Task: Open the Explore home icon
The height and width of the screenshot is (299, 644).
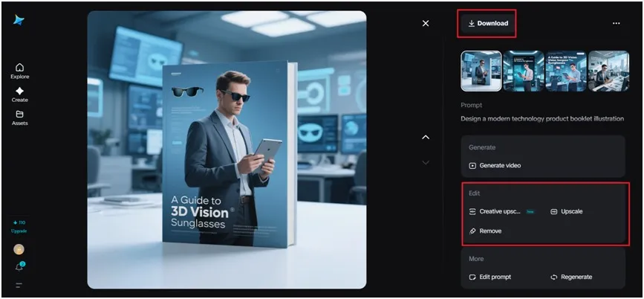Action: click(x=19, y=68)
